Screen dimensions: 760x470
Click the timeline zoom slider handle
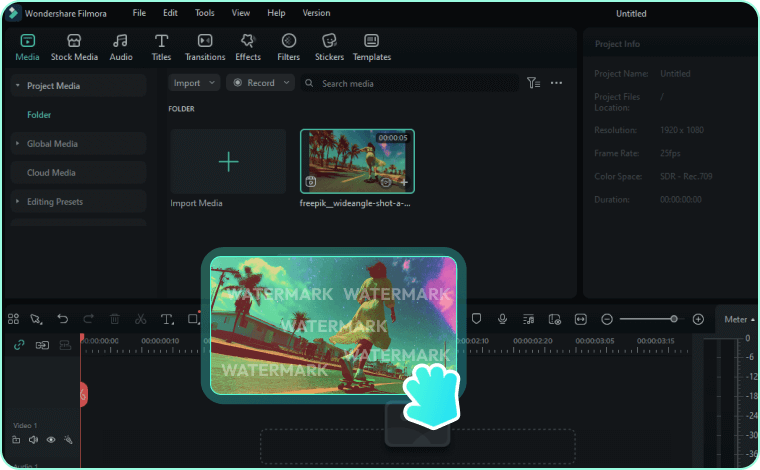[x=673, y=319]
